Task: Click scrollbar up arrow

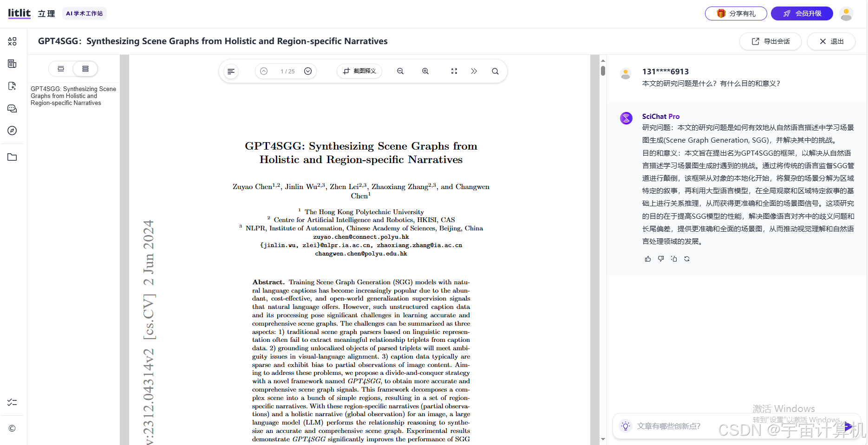Action: pyautogui.click(x=603, y=60)
